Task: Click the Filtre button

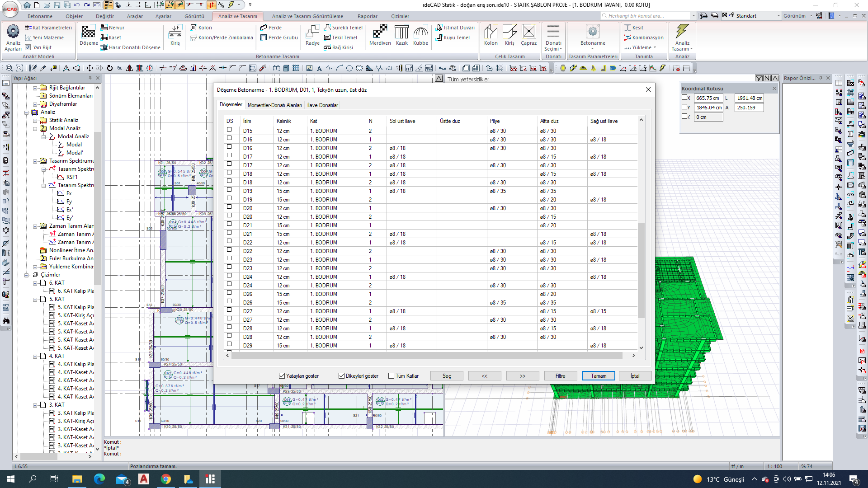Action: pyautogui.click(x=561, y=376)
